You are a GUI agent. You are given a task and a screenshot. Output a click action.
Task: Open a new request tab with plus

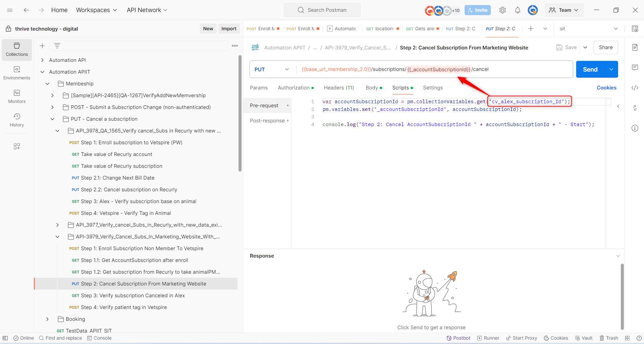point(531,29)
